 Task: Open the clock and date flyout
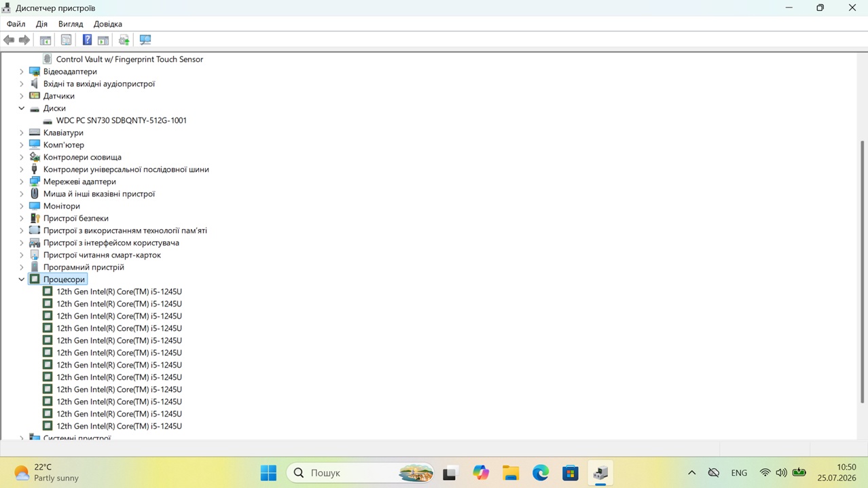click(x=837, y=473)
